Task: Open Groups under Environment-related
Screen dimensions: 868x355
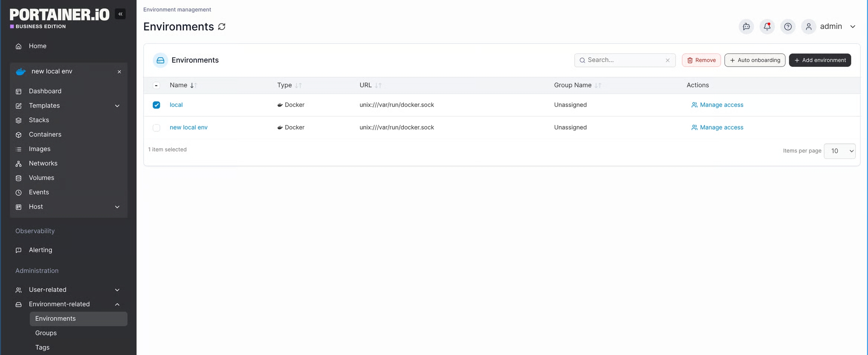Action: point(46,333)
